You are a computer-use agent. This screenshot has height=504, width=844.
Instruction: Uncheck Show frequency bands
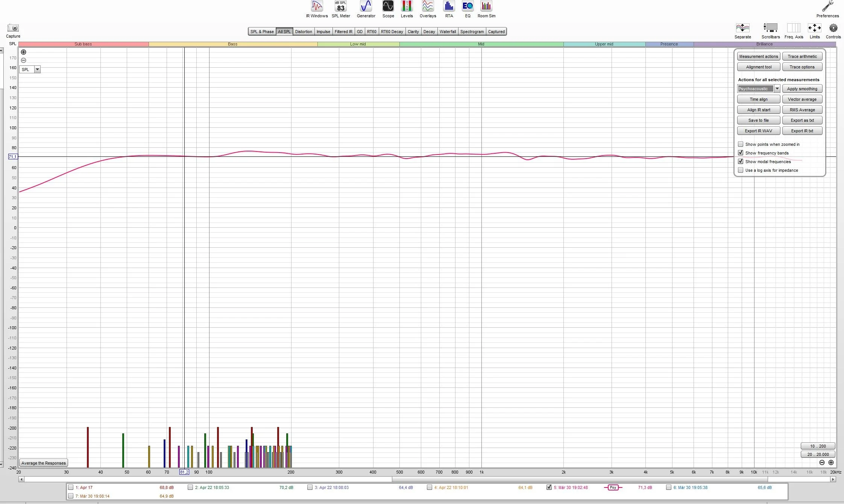(741, 153)
